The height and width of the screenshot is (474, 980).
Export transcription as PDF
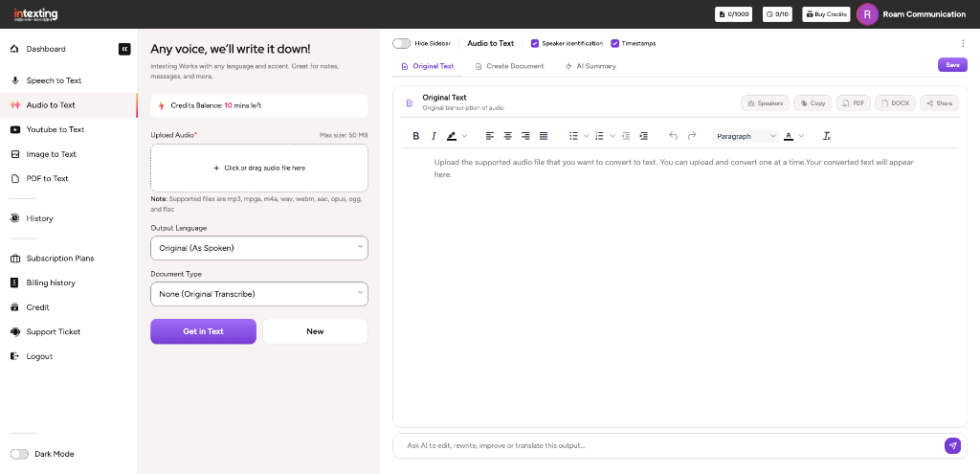click(x=854, y=103)
